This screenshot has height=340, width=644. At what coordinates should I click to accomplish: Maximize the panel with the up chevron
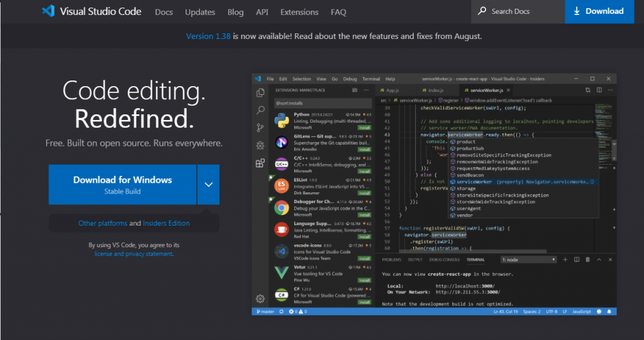pos(599,260)
